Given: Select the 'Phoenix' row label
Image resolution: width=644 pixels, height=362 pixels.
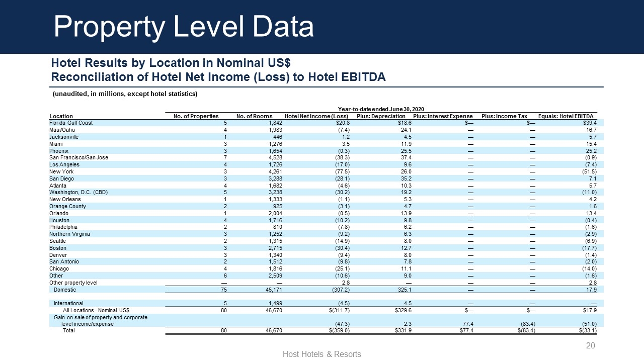Looking at the screenshot, I should 58,150.
